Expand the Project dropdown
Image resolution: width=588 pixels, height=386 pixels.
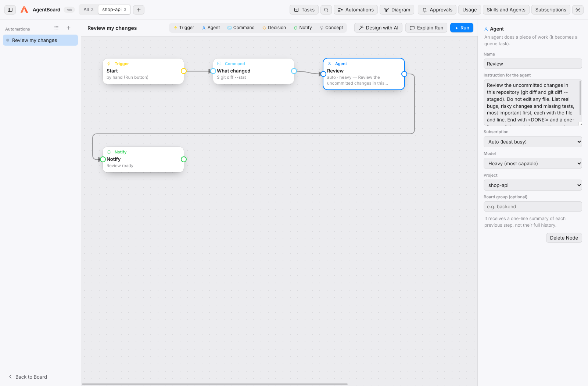[533, 185]
